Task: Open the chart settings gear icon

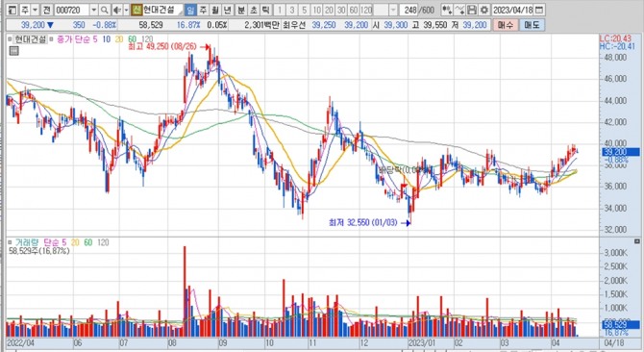Action: click(x=484, y=10)
